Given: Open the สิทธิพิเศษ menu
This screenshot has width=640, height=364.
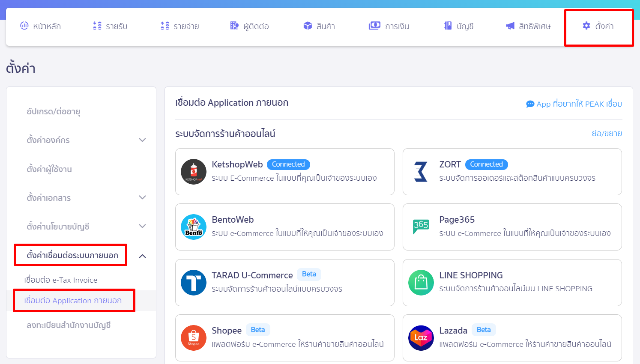Looking at the screenshot, I should (535, 26).
